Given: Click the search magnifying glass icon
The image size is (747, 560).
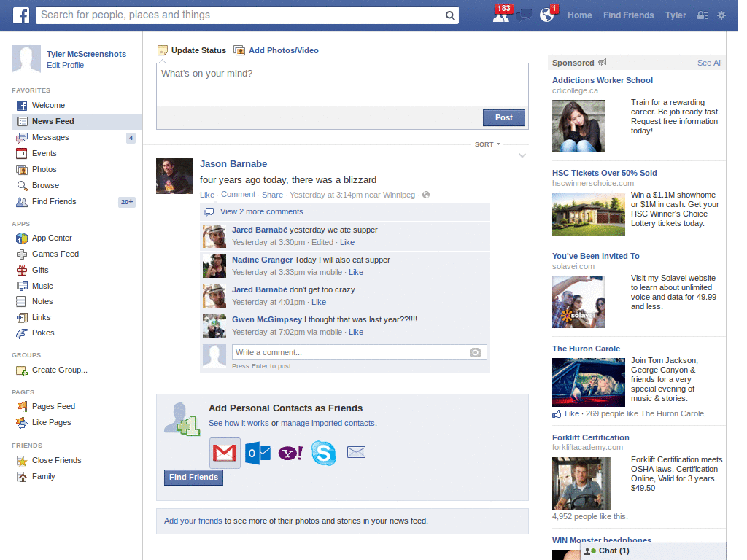Looking at the screenshot, I should click(450, 15).
